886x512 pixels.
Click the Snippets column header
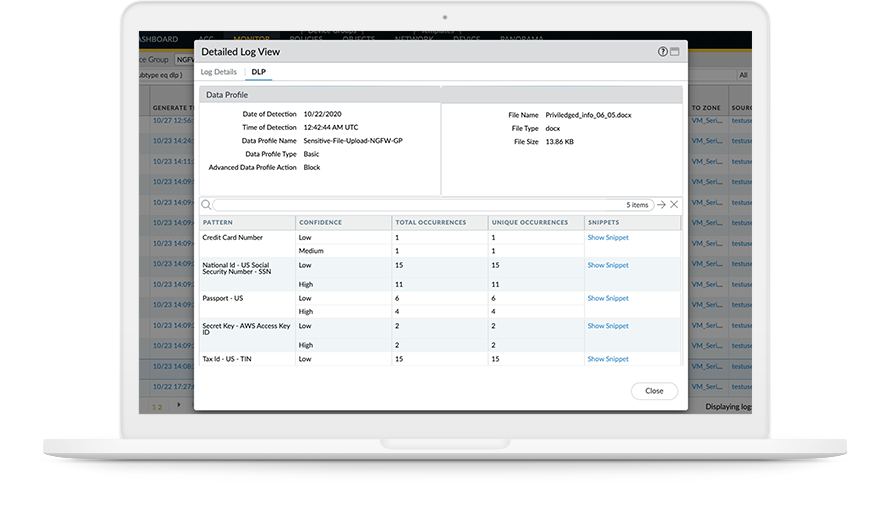point(605,222)
